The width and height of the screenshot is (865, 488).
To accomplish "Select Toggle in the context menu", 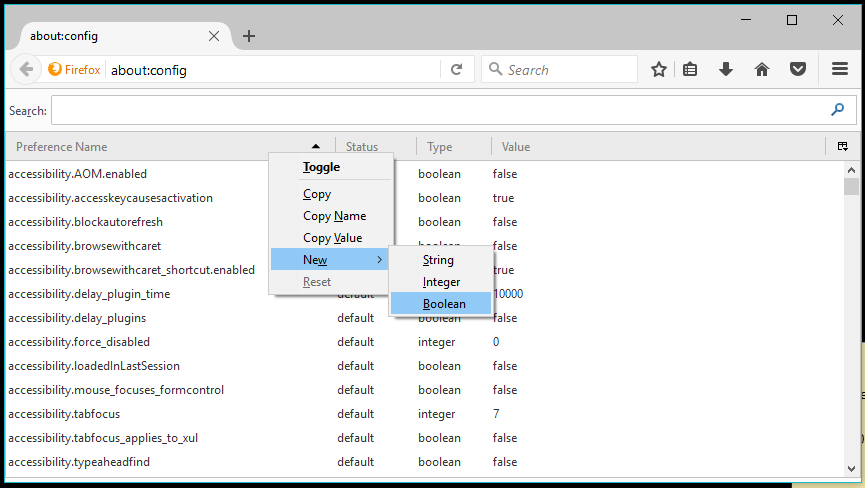I will [x=321, y=167].
